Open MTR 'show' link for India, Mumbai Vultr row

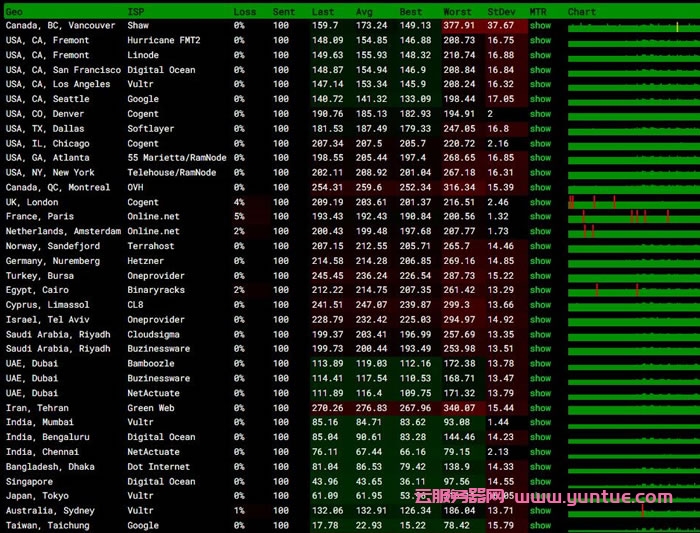[x=540, y=422]
